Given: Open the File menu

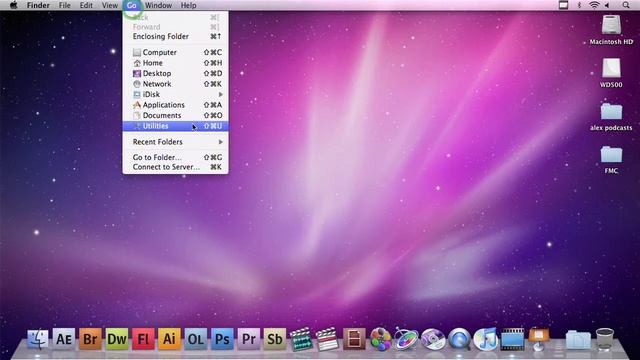Looking at the screenshot, I should pyautogui.click(x=64, y=5).
